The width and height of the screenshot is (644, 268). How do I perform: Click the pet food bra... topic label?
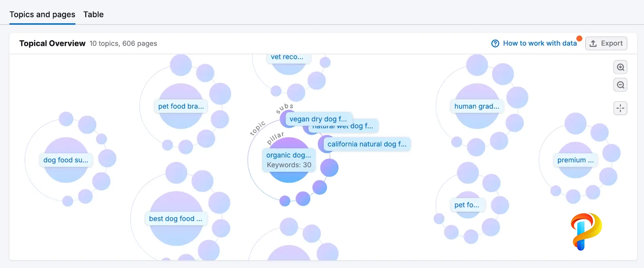[181, 106]
